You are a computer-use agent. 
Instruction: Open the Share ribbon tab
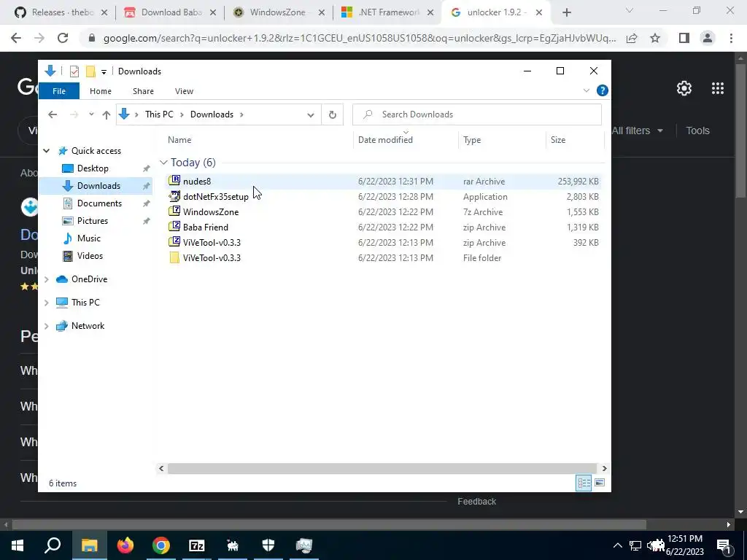[143, 91]
